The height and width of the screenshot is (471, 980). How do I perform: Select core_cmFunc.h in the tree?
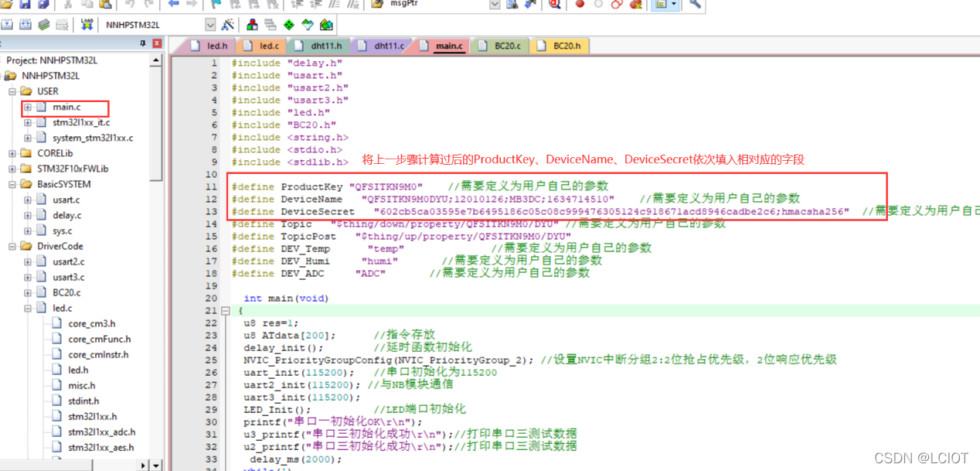pos(99,339)
